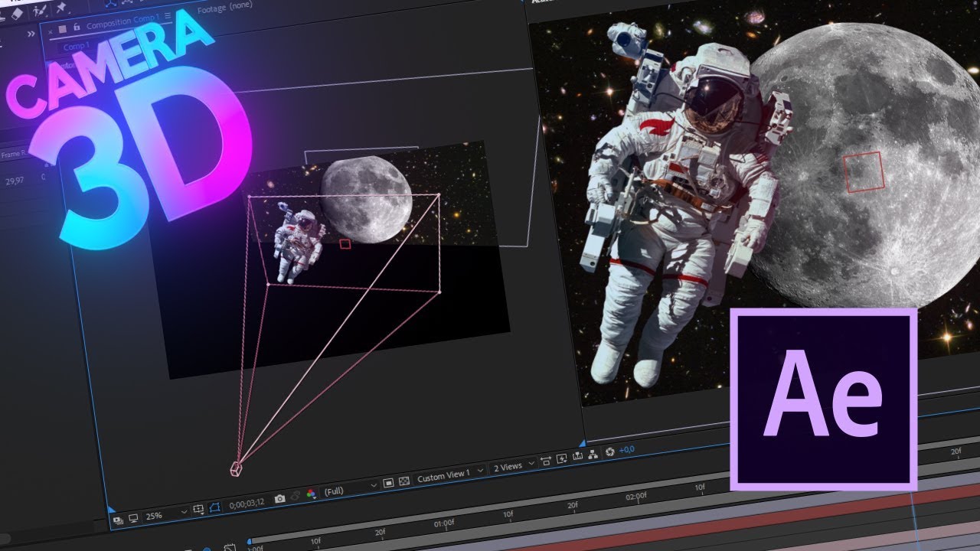Open the 2 Views layout dropdown
Viewport: 980px width, 551px height.
(513, 466)
